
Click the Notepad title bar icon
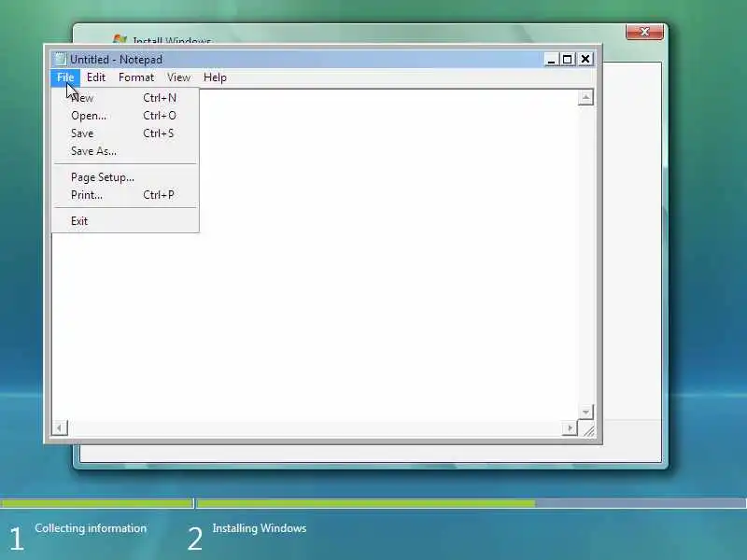coord(60,59)
